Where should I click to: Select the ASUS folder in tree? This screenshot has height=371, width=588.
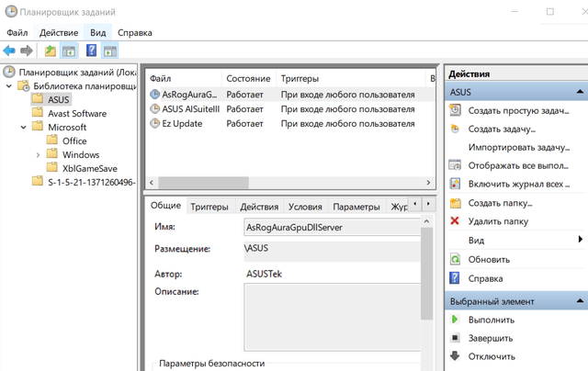(58, 99)
